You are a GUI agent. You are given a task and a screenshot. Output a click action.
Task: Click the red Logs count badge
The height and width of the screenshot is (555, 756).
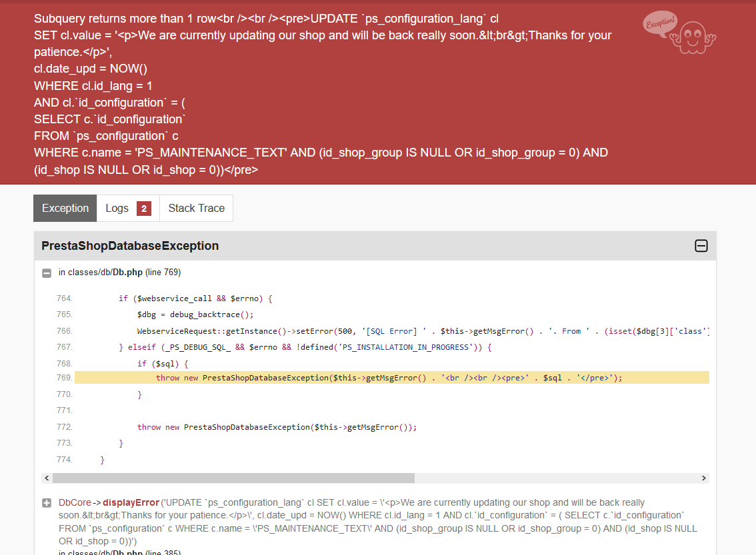[144, 209]
